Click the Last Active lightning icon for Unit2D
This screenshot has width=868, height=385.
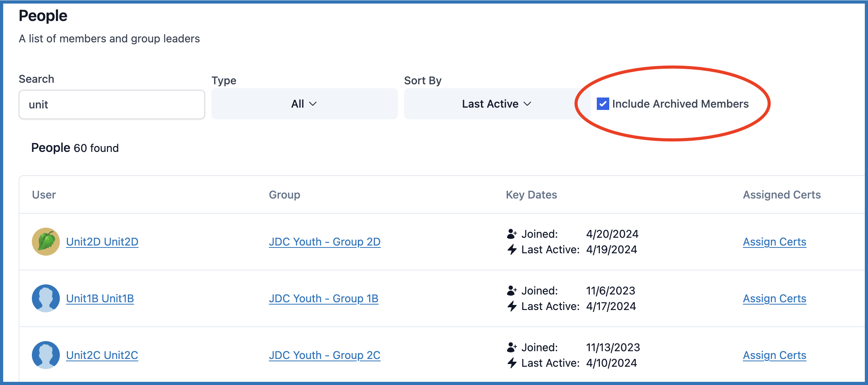coord(512,249)
